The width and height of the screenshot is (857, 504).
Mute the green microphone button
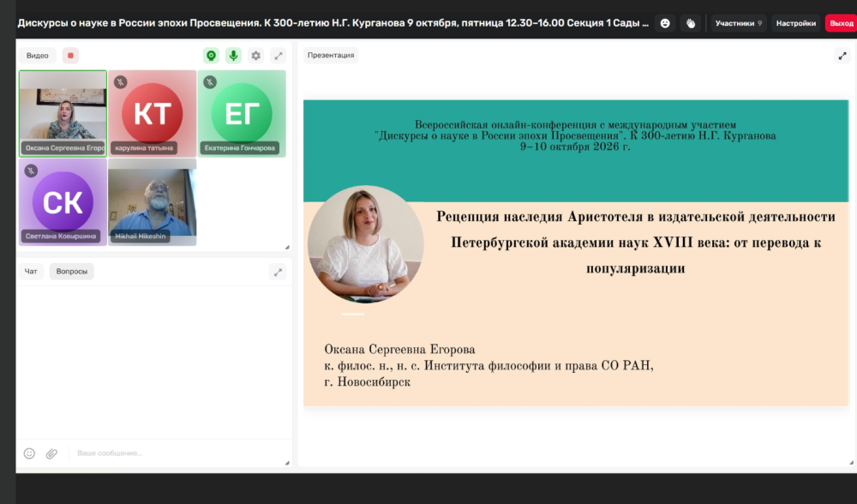click(x=233, y=55)
